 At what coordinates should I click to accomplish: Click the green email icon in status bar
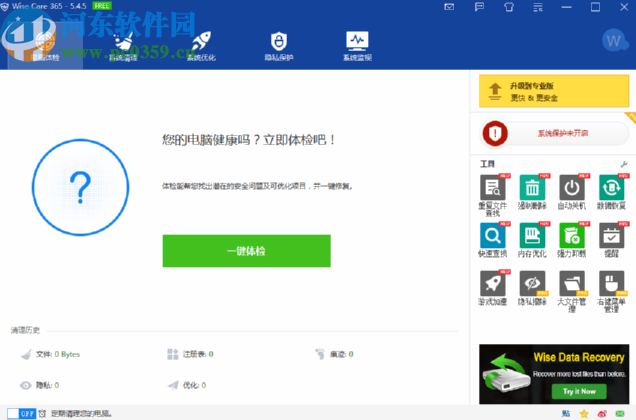pyautogui.click(x=620, y=414)
